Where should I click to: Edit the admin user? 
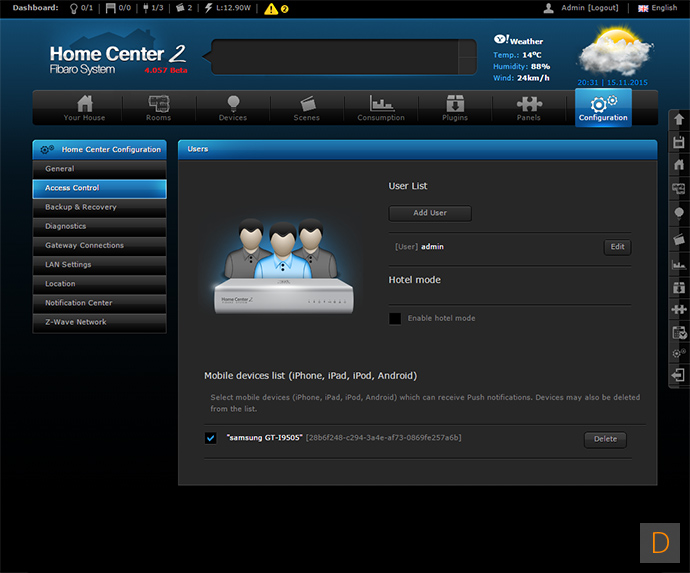(617, 247)
